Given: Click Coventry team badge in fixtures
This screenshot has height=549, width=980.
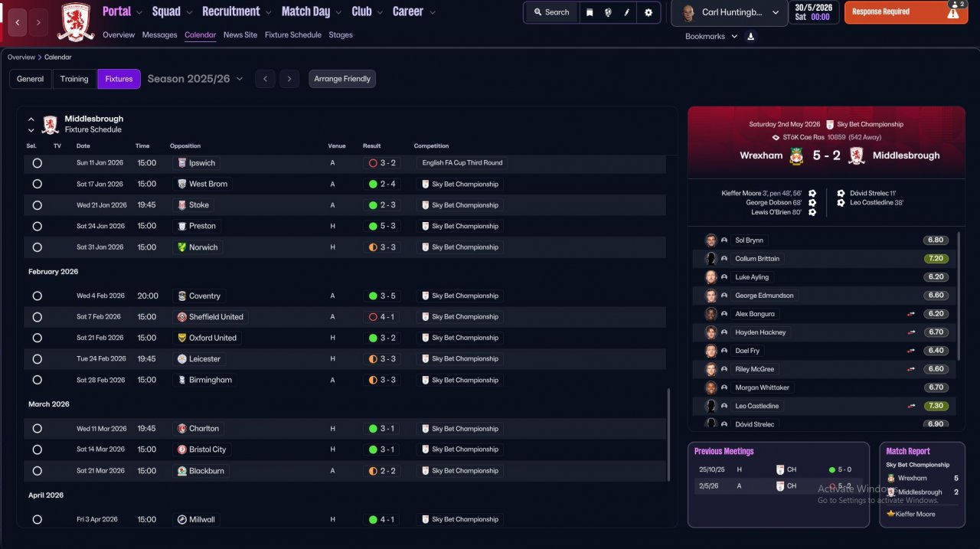Looking at the screenshot, I should [181, 296].
